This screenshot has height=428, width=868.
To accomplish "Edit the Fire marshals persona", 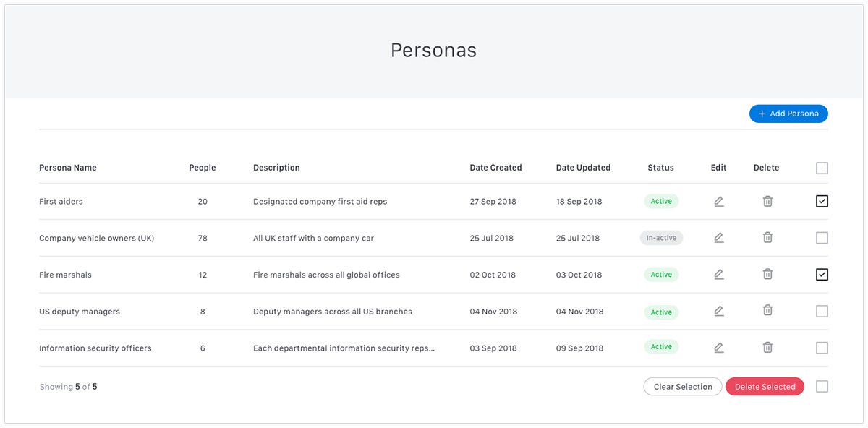I will pos(718,274).
